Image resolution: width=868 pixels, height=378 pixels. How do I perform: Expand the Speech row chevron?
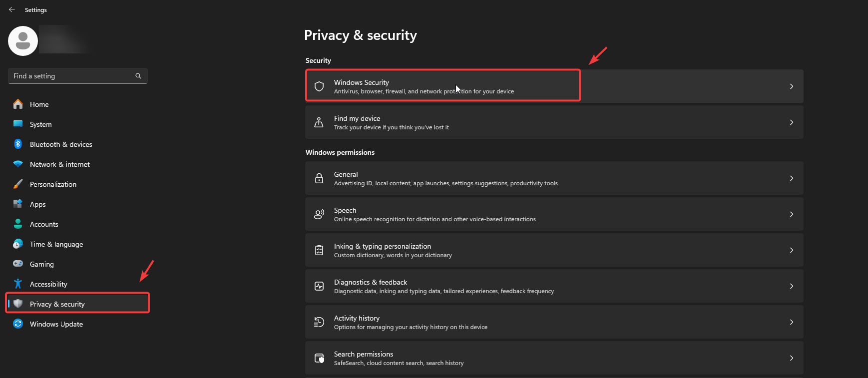(x=792, y=214)
